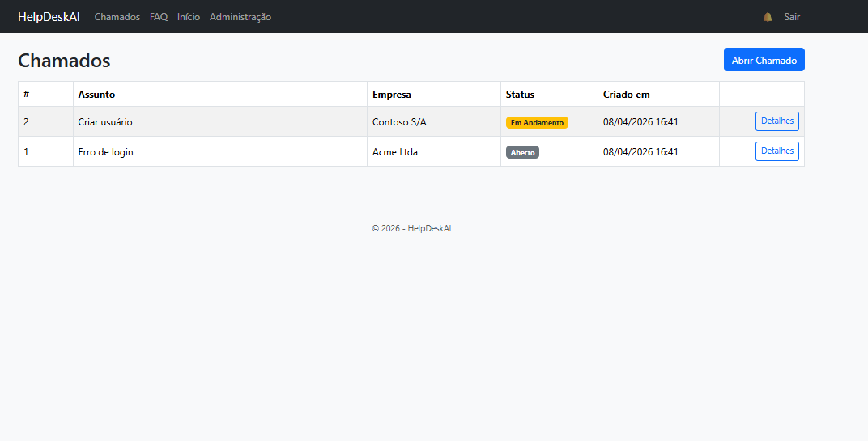Click the Assunto column header
This screenshot has width=868, height=441.
pos(219,94)
